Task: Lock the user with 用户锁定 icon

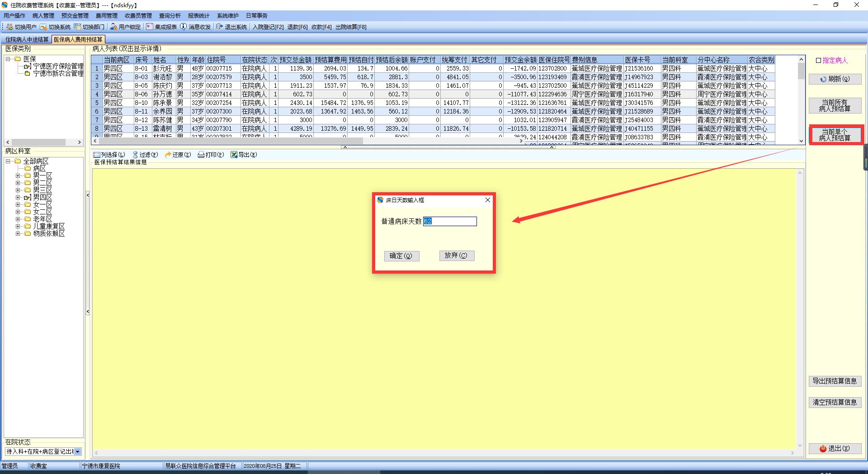Action: point(113,27)
